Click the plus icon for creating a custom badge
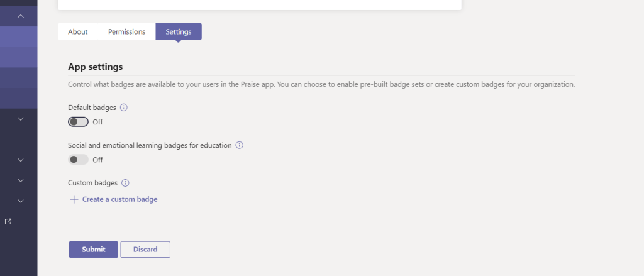Image resolution: width=644 pixels, height=276 pixels. (x=74, y=199)
